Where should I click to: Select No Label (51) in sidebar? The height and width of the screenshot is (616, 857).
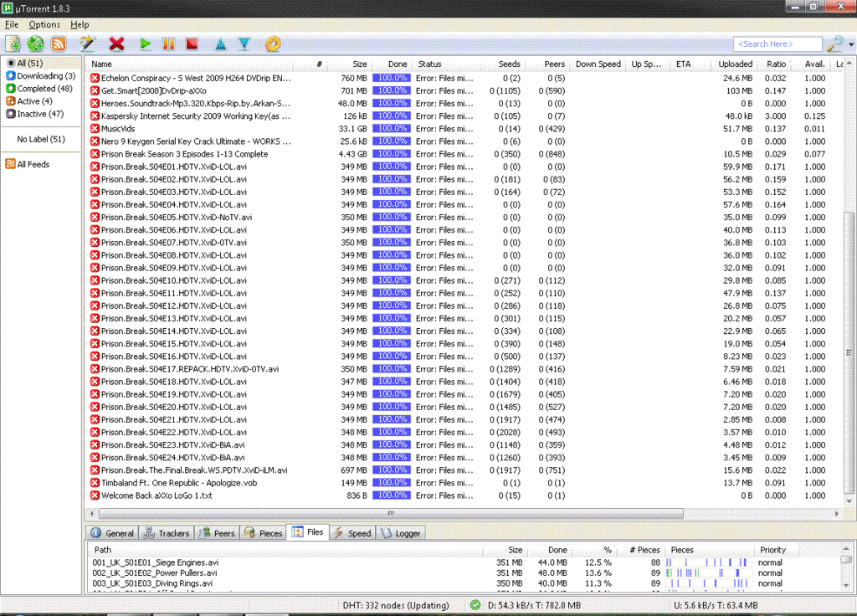pyautogui.click(x=41, y=139)
